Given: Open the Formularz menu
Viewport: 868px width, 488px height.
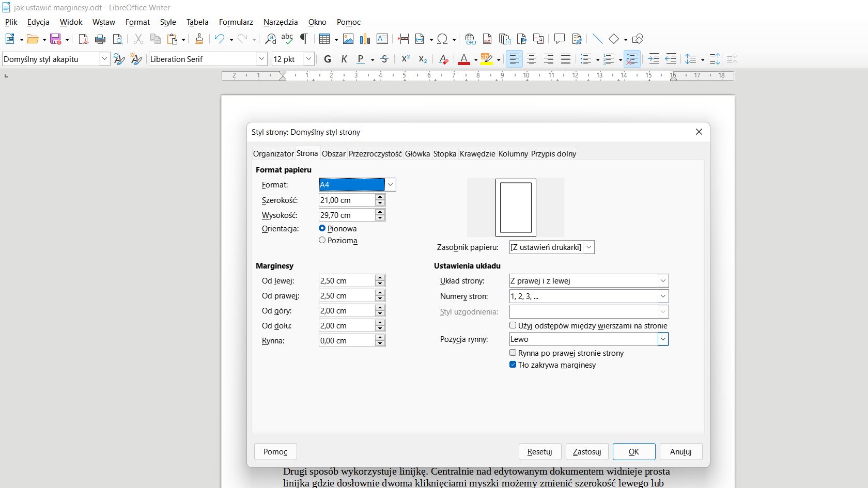Looking at the screenshot, I should [236, 22].
